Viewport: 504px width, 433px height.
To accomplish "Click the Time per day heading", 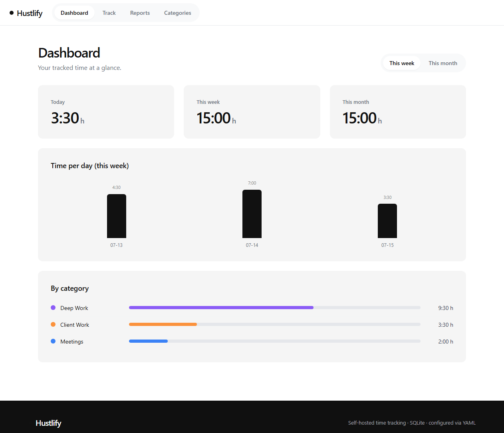I will tap(90, 166).
